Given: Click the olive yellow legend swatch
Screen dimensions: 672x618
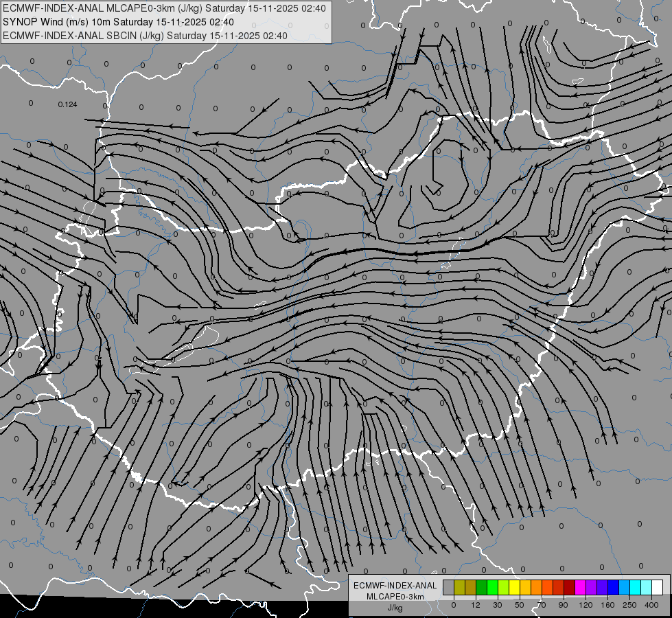Looking at the screenshot, I should (x=459, y=587).
